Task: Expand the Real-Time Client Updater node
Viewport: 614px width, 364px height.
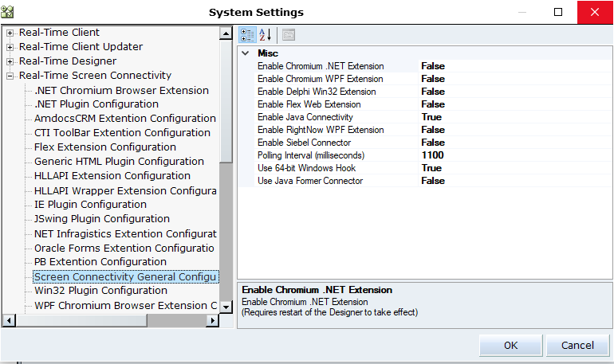Action: click(x=10, y=47)
